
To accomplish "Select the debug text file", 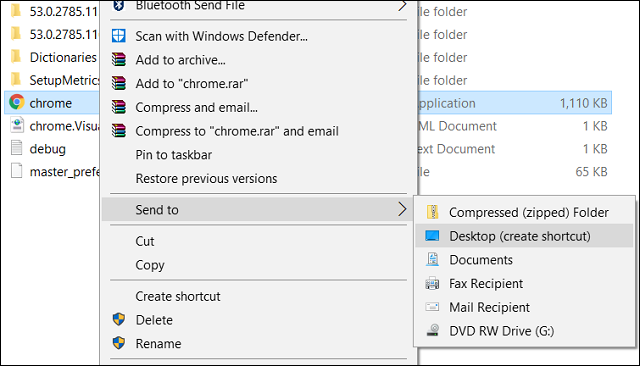I will click(47, 149).
